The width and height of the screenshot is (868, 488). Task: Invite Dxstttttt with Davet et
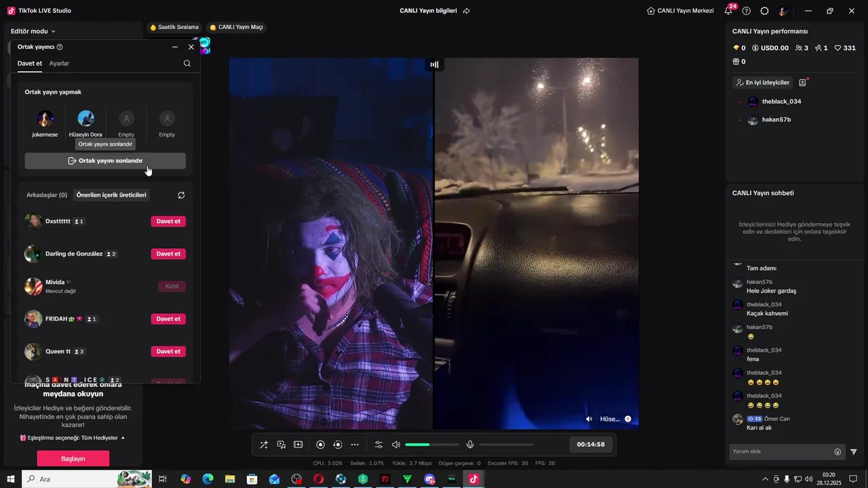(x=168, y=222)
